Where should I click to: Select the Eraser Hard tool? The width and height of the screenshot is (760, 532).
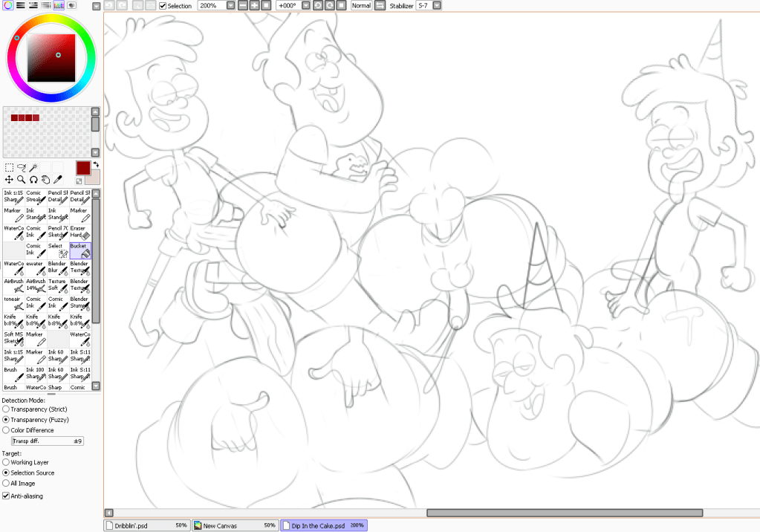81,233
